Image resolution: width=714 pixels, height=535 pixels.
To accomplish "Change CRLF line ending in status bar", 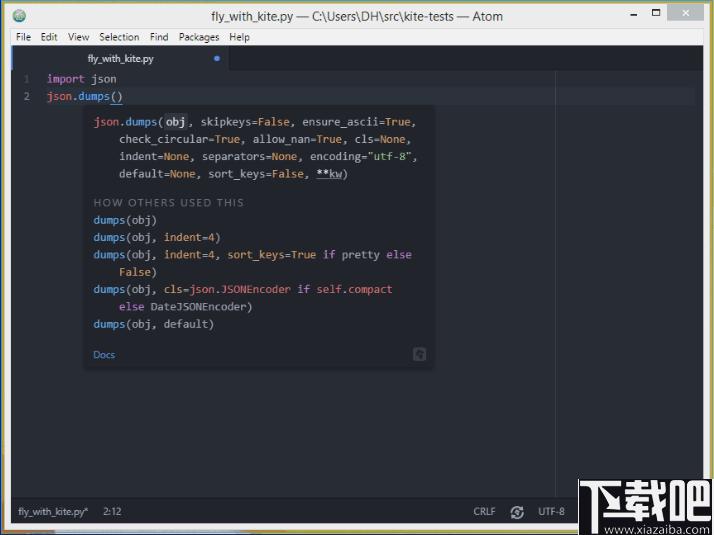I will tap(484, 511).
